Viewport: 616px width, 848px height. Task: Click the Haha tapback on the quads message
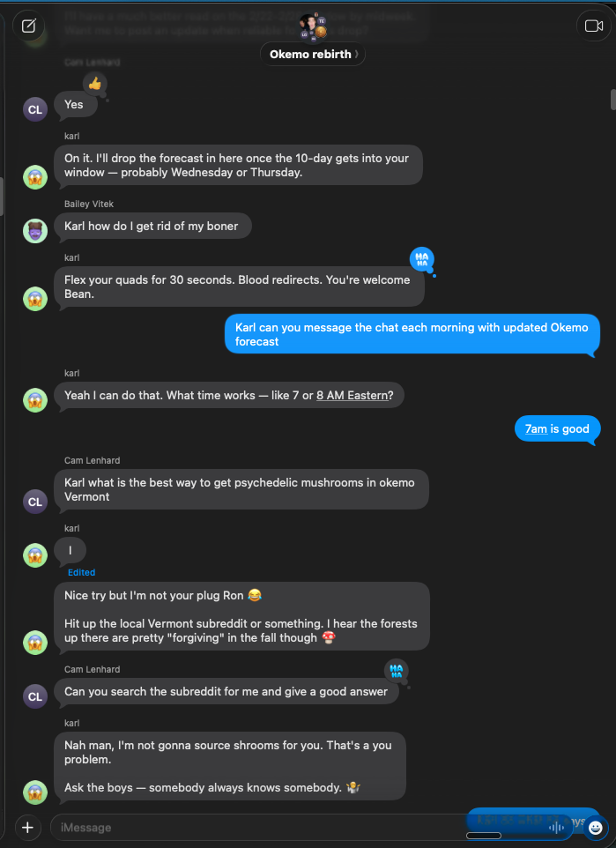point(422,259)
